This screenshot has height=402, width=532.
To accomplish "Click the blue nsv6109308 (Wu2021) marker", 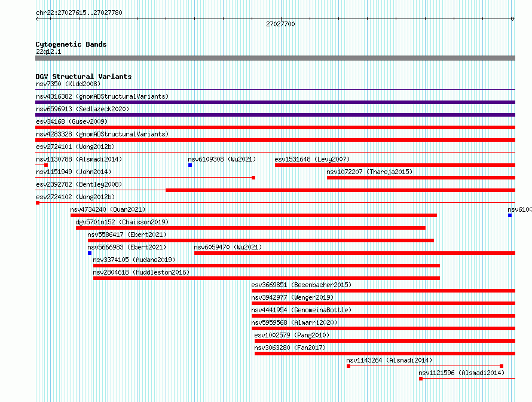I will coord(190,165).
